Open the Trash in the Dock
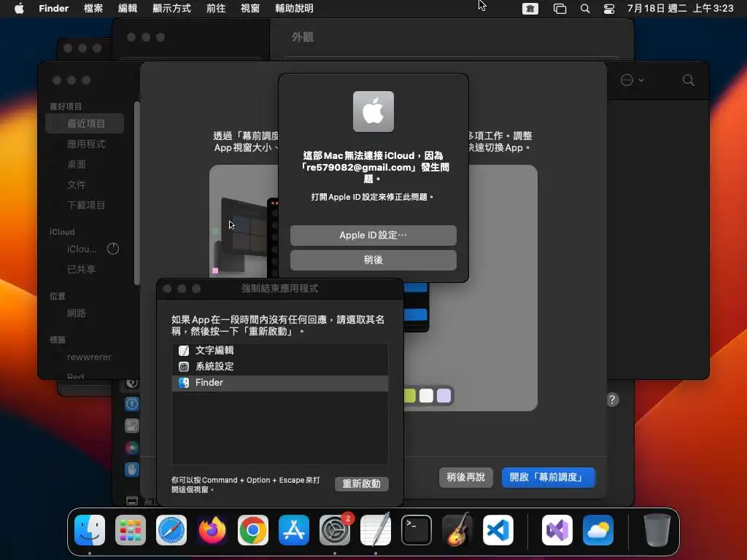The width and height of the screenshot is (747, 560). click(x=657, y=530)
